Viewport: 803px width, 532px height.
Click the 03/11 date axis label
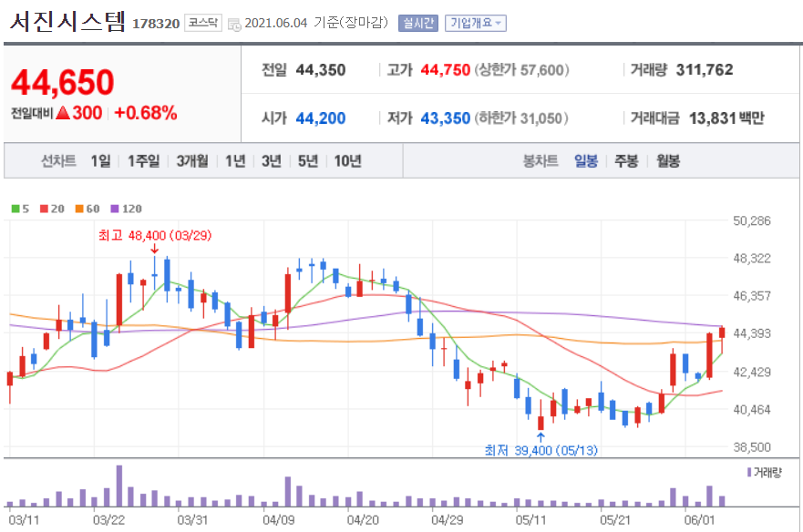coord(24,520)
